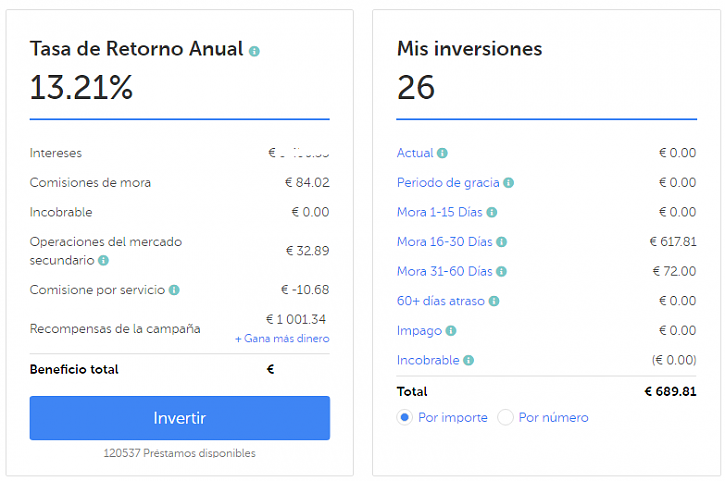Click info icon next to Operaciones del mercado secundario
725x481 pixels.
click(104, 260)
